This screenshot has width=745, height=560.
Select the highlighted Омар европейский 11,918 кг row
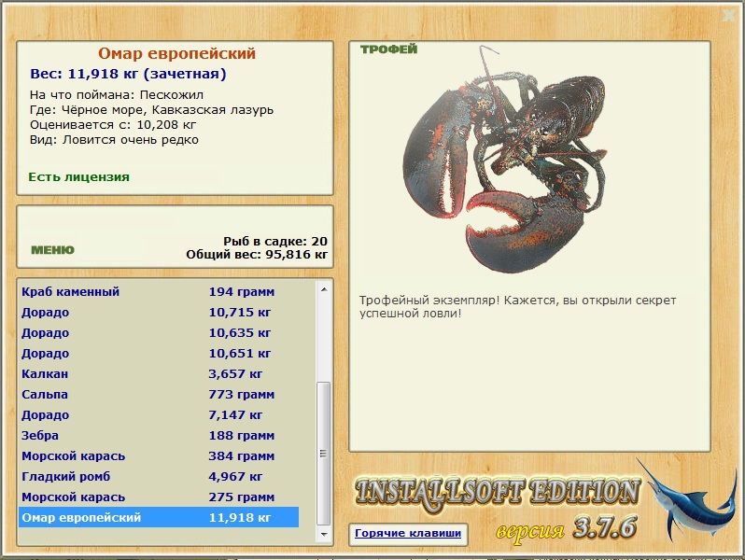click(x=159, y=517)
